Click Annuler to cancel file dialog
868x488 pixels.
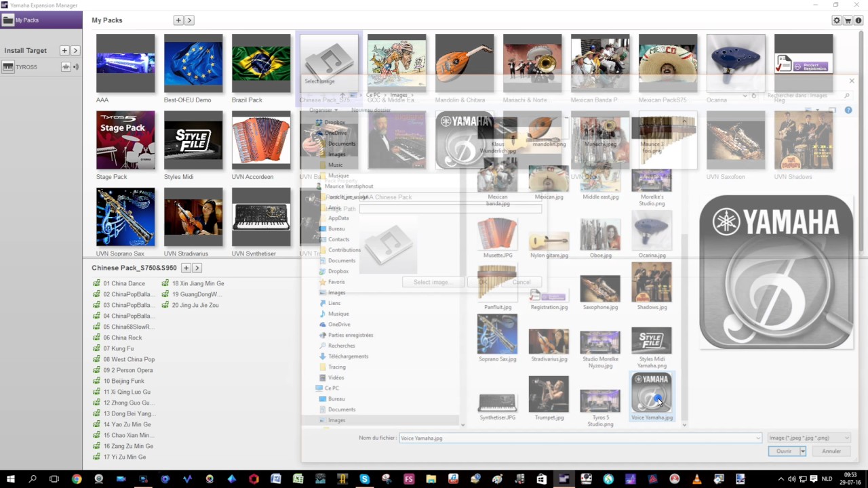point(831,451)
